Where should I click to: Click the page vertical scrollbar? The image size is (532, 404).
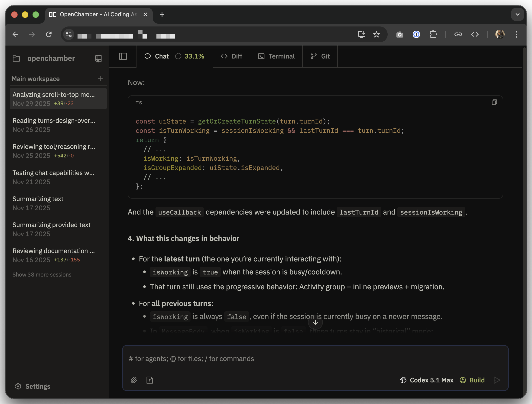[525, 221]
